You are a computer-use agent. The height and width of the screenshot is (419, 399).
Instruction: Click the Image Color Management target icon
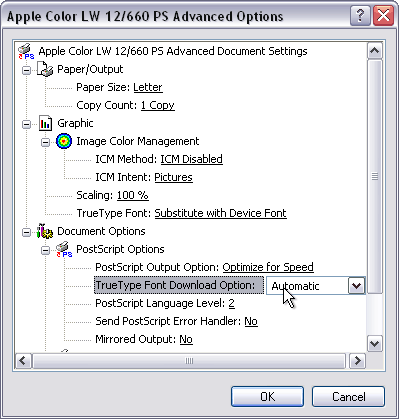click(64, 141)
